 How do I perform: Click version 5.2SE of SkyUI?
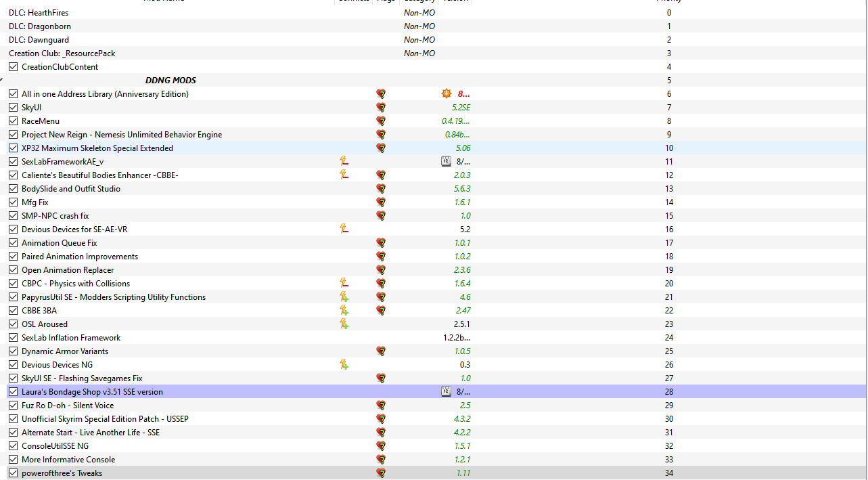coord(461,108)
